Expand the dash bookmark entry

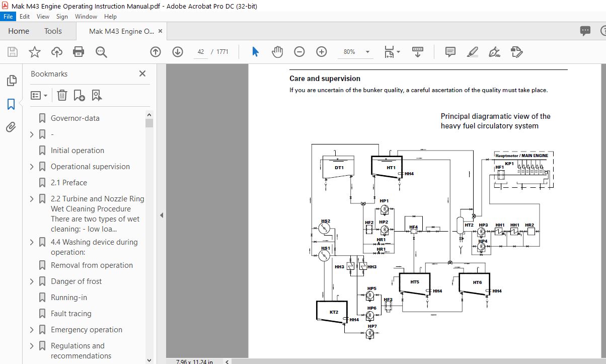tap(32, 134)
